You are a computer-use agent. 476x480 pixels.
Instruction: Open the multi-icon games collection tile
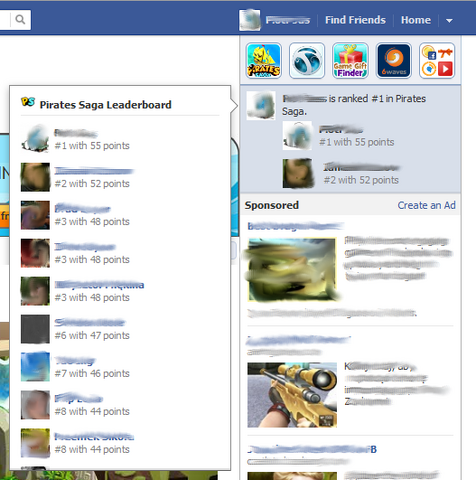(x=437, y=61)
